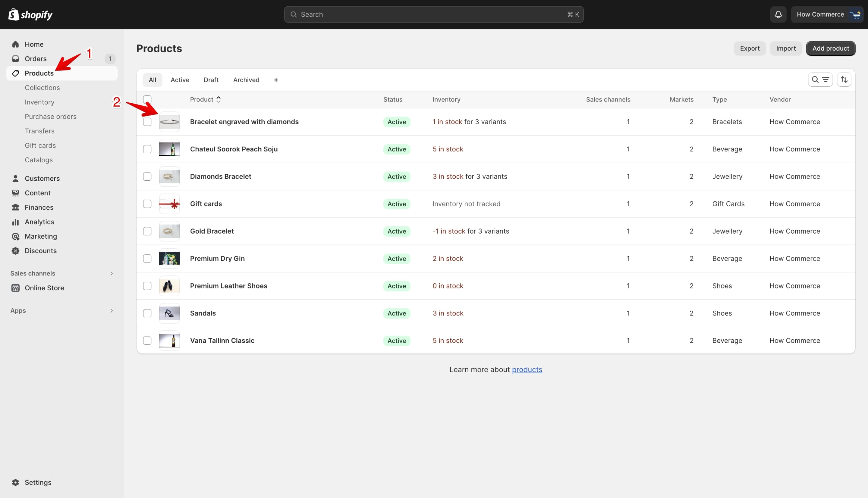Click '-1 in stock' inventory text
The height and width of the screenshot is (498, 868).
449,231
